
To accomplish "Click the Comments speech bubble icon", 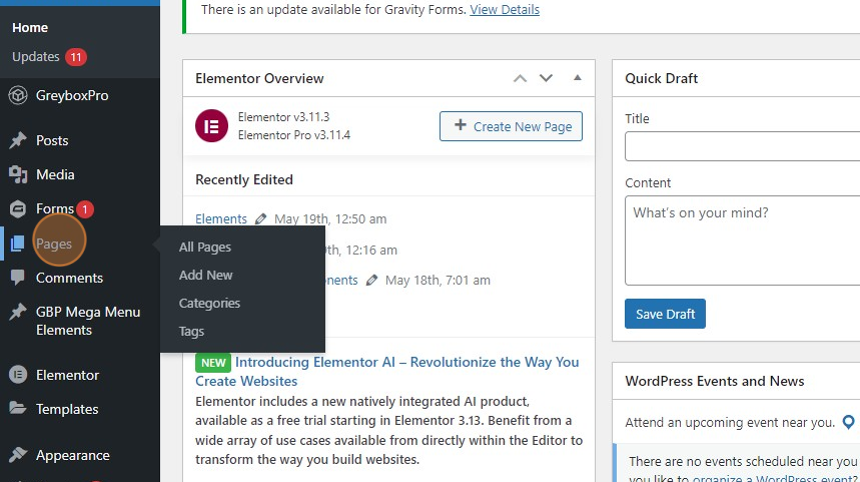I will [18, 277].
